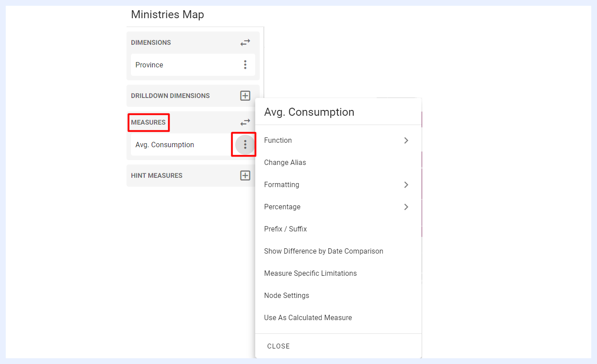Click the DRILLDOWN DIMENSIONS header text
The width and height of the screenshot is (597, 364).
(x=170, y=96)
